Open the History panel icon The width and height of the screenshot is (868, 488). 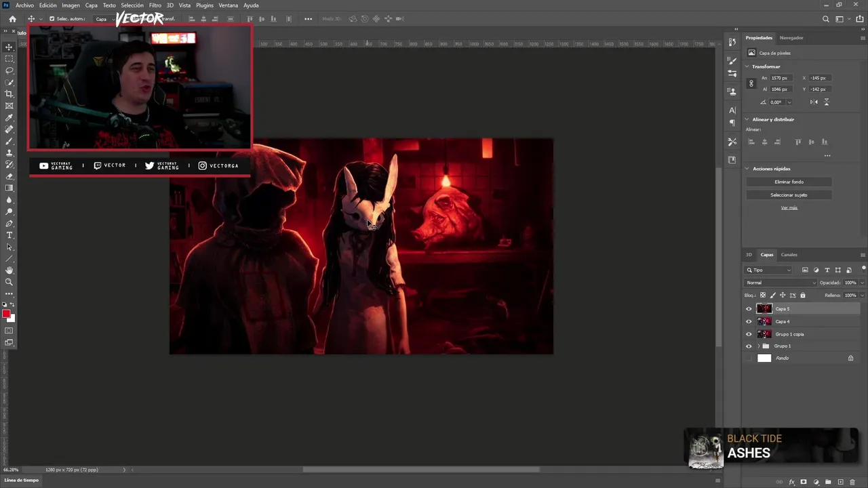[732, 42]
